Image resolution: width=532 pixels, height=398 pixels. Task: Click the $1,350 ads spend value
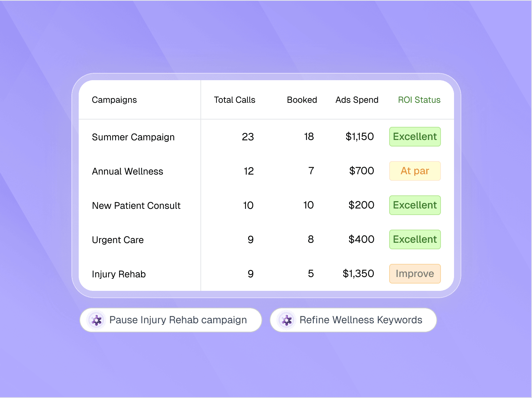358,274
